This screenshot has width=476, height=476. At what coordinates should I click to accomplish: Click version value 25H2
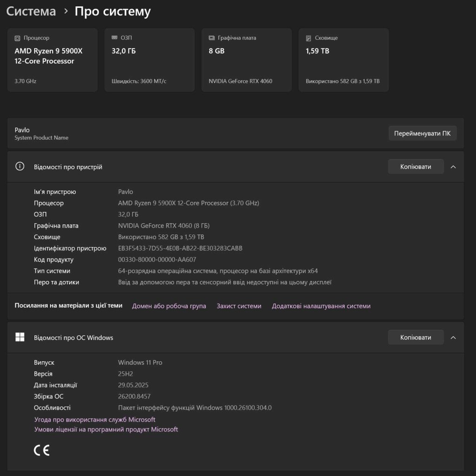pyautogui.click(x=126, y=374)
